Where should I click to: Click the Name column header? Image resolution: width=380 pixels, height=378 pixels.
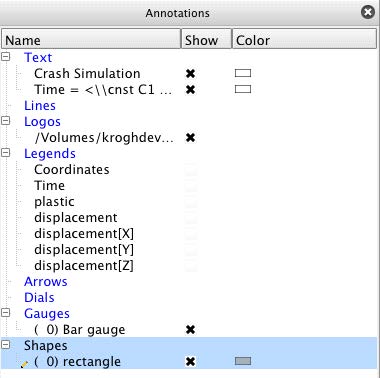91,39
